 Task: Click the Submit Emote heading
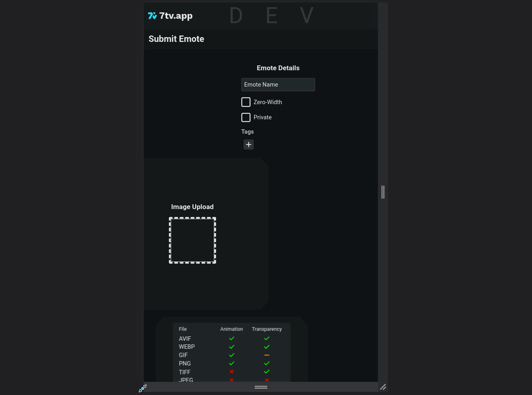point(176,39)
